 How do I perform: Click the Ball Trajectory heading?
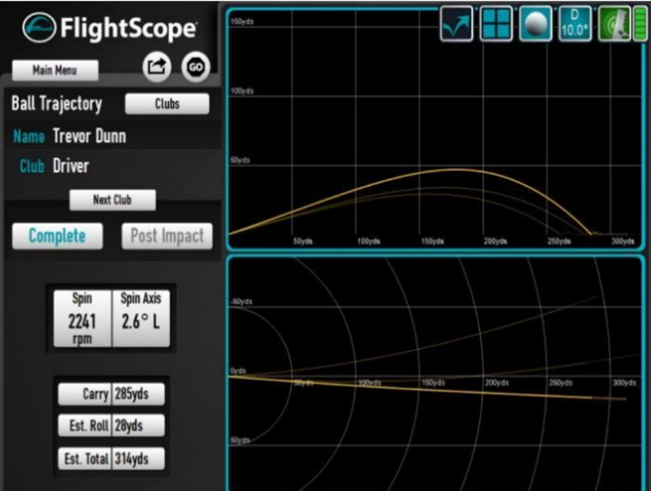point(56,104)
